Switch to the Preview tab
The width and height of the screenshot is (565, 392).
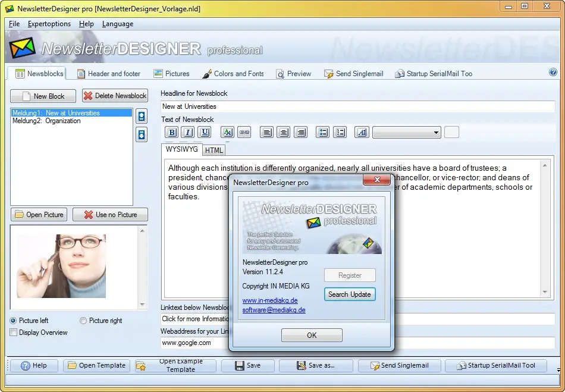pos(294,74)
